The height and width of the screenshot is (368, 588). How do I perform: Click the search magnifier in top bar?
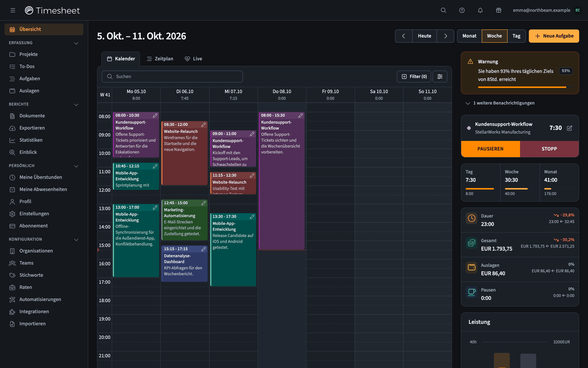444,10
